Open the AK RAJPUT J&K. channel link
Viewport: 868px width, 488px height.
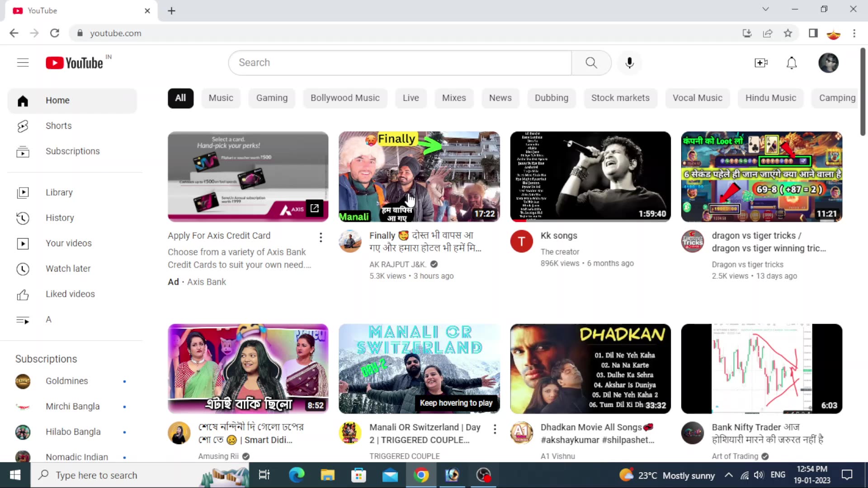(397, 264)
